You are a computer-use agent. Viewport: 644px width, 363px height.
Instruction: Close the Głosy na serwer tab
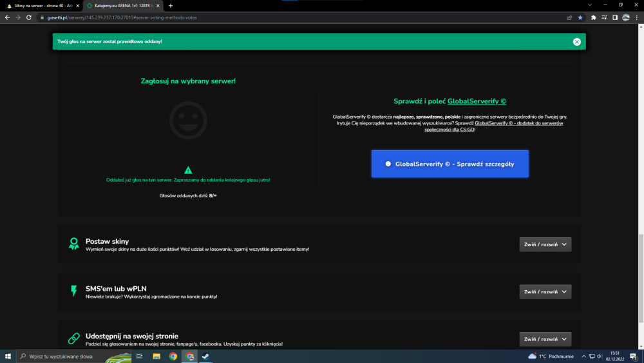(78, 6)
